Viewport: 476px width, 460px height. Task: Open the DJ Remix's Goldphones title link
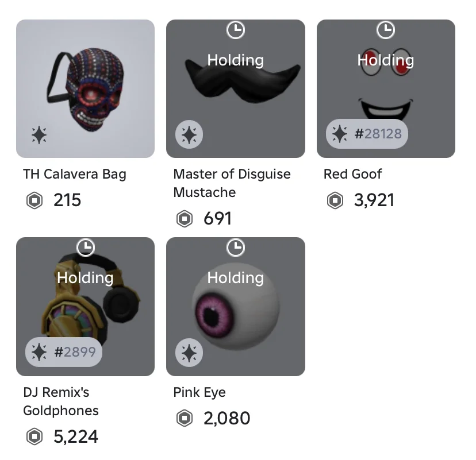61,401
